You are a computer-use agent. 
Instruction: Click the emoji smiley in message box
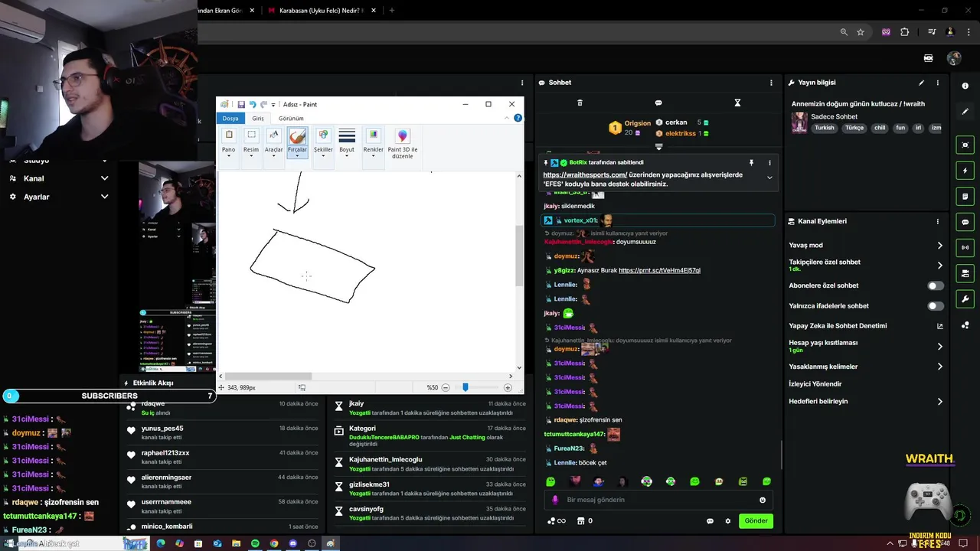[x=763, y=500]
